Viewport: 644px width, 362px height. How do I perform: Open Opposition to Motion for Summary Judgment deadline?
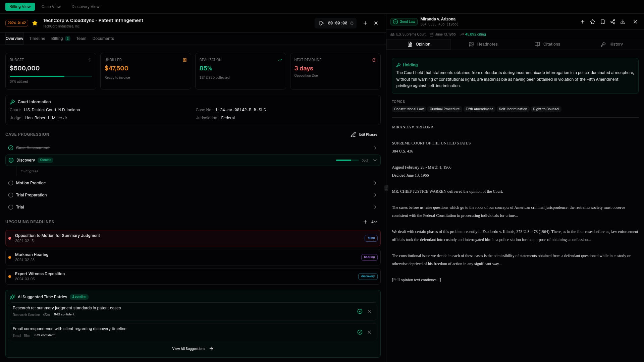[x=193, y=238]
